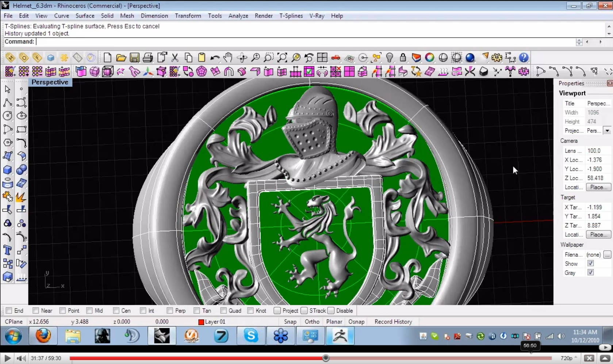Select the Text object tool
613x364 pixels.
(7, 250)
